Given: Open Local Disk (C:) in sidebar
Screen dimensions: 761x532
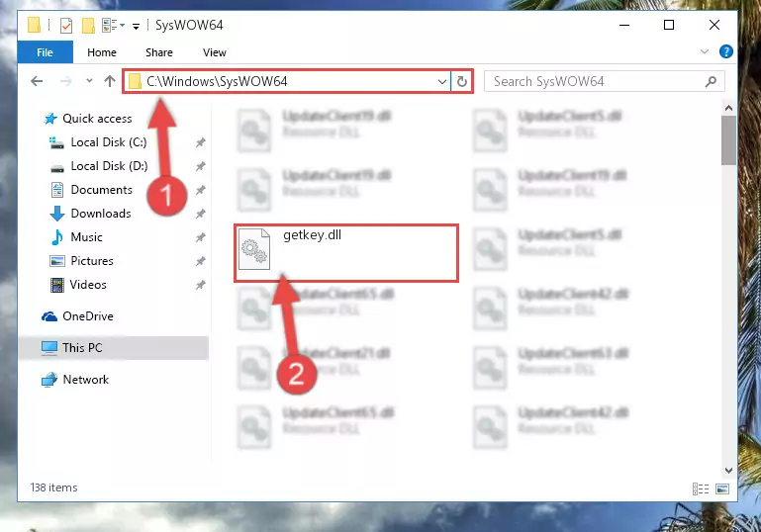Looking at the screenshot, I should tap(108, 142).
